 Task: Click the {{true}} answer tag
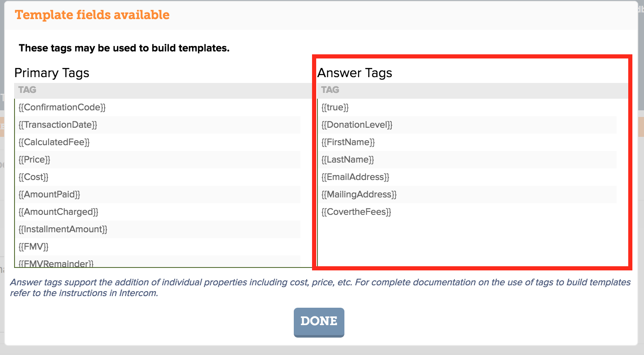point(335,107)
